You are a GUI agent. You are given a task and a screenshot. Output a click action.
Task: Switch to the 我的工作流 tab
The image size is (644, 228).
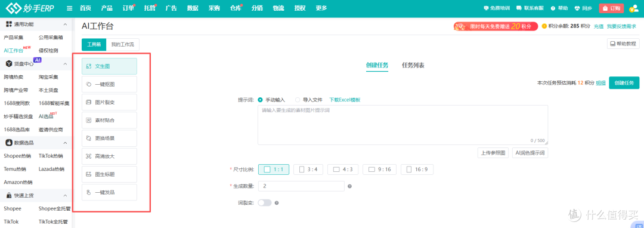[x=122, y=44]
